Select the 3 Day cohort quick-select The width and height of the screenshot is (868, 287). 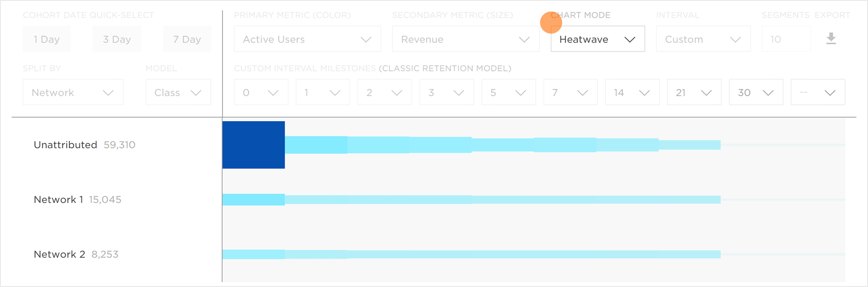point(117,39)
